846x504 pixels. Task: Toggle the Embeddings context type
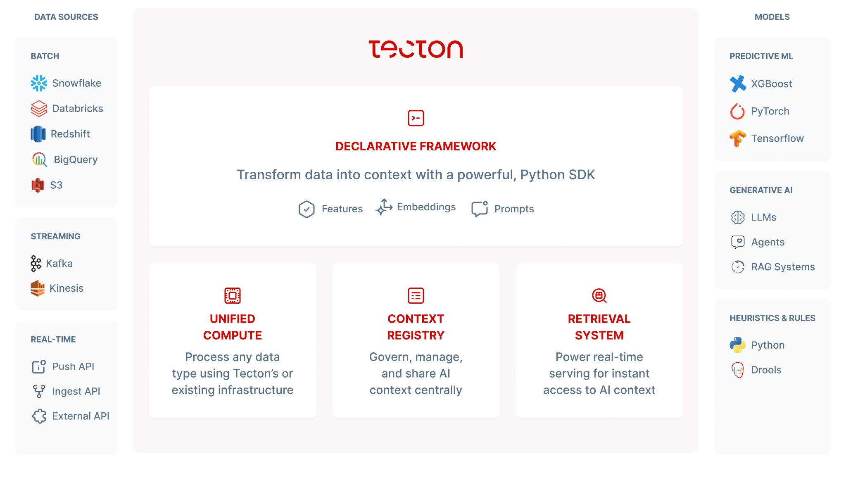(x=418, y=208)
